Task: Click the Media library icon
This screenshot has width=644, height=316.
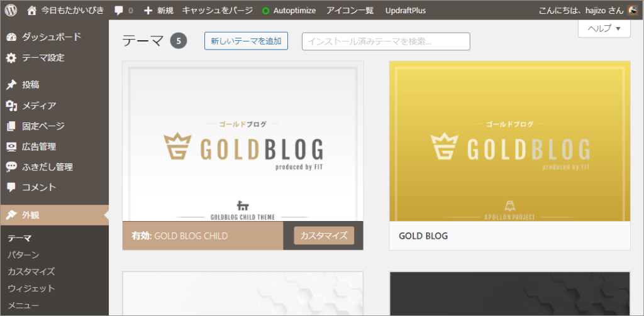Action: (11, 106)
